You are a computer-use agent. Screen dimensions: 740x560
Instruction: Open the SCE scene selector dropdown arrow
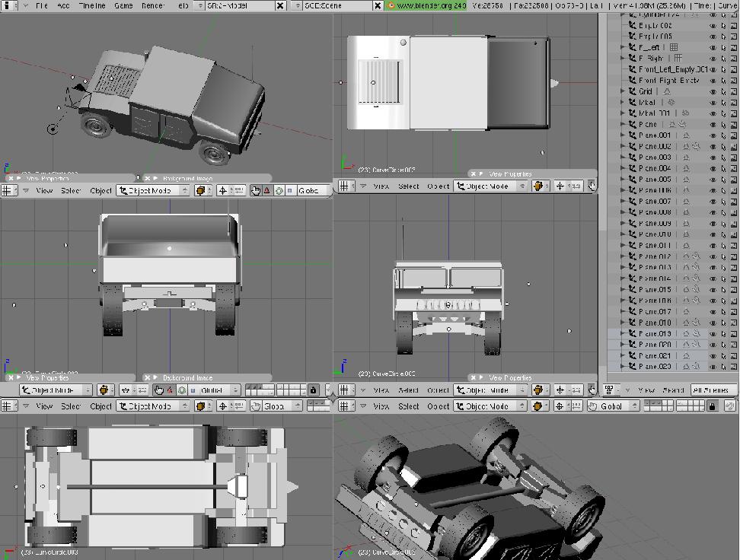point(296,5)
